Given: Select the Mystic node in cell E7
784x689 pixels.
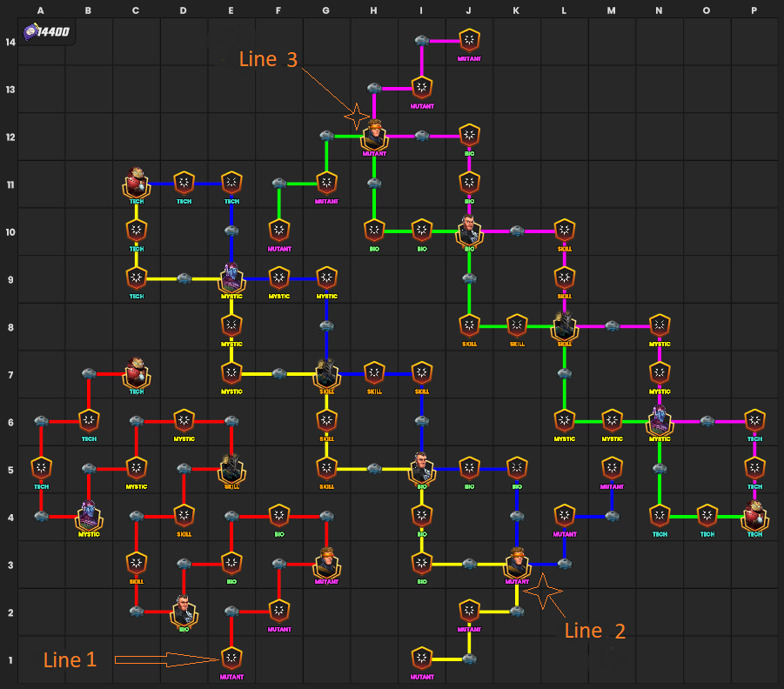Looking at the screenshot, I should pos(231,373).
